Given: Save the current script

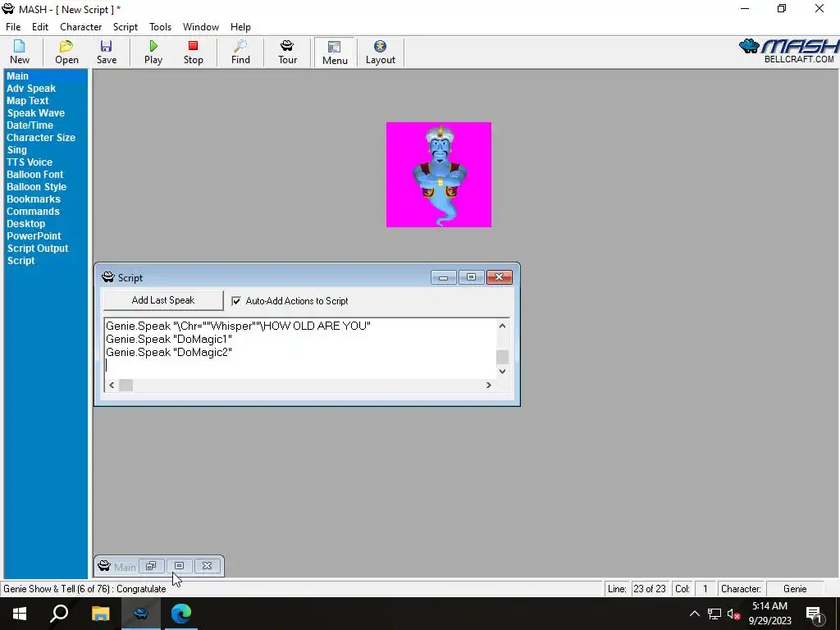Looking at the screenshot, I should pos(107,52).
